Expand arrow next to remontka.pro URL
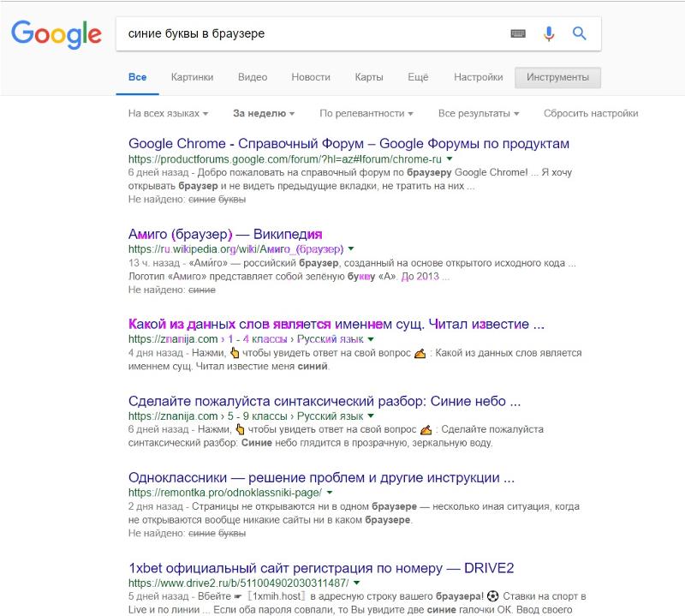The image size is (685, 616). pyautogui.click(x=330, y=493)
